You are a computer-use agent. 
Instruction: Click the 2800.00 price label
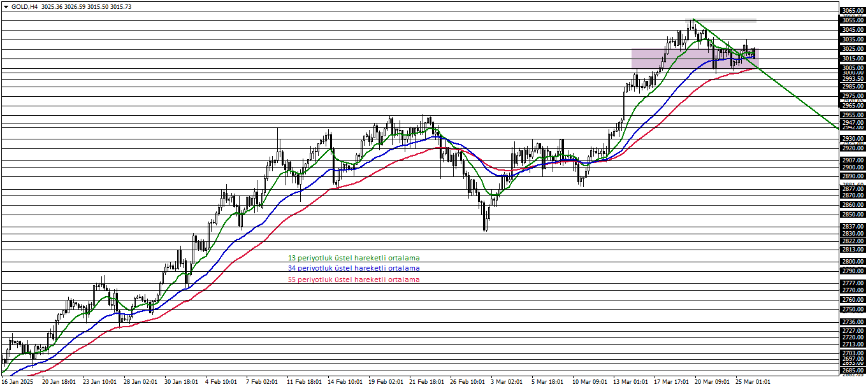click(853, 262)
